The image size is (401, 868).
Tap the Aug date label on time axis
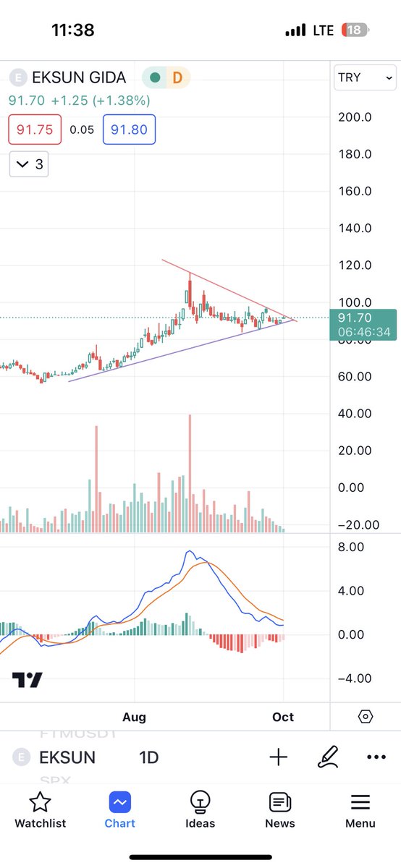coord(134,717)
